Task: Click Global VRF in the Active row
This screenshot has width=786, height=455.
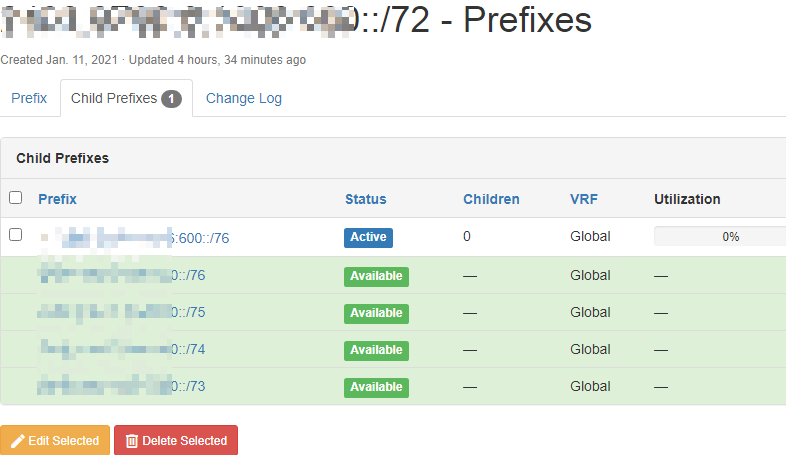Action: (590, 237)
